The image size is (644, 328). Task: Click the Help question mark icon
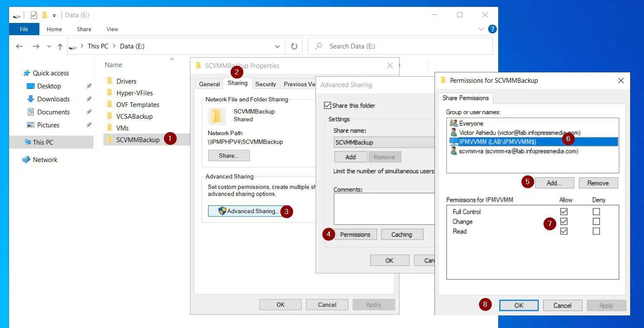492,29
